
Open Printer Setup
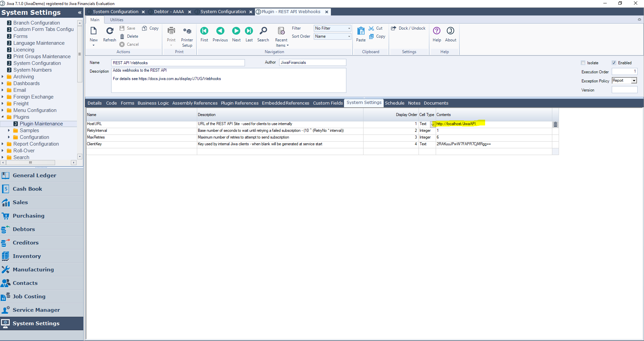click(187, 31)
